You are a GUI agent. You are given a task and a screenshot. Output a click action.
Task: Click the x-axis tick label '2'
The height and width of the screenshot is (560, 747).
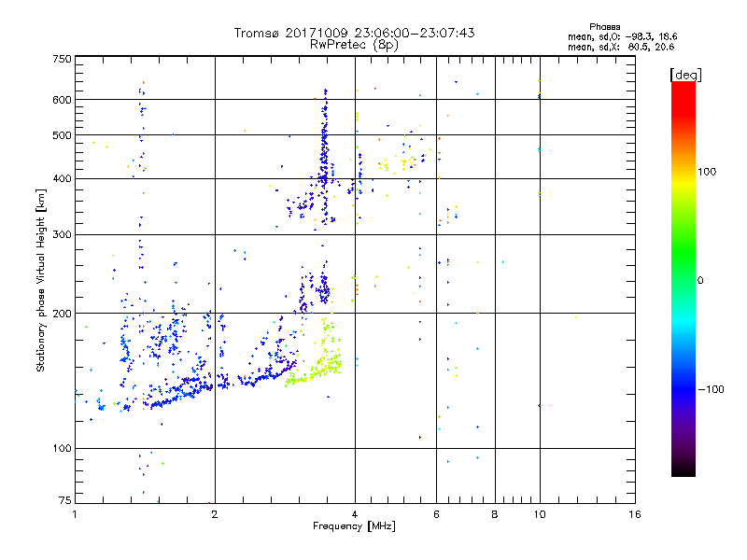(215, 514)
